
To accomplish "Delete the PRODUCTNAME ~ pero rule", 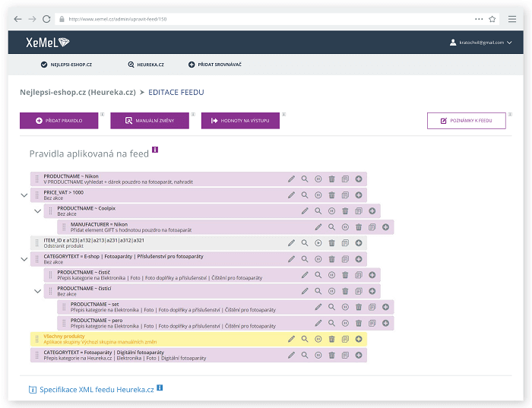I will tap(359, 323).
